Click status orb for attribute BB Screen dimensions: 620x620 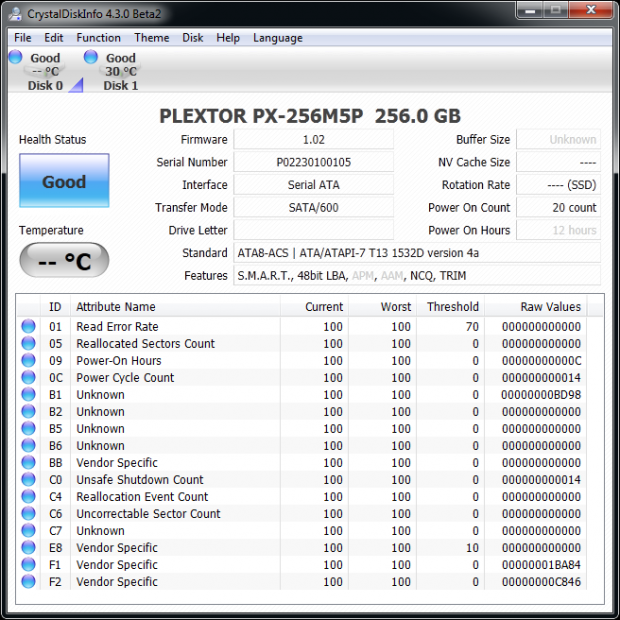click(x=28, y=462)
